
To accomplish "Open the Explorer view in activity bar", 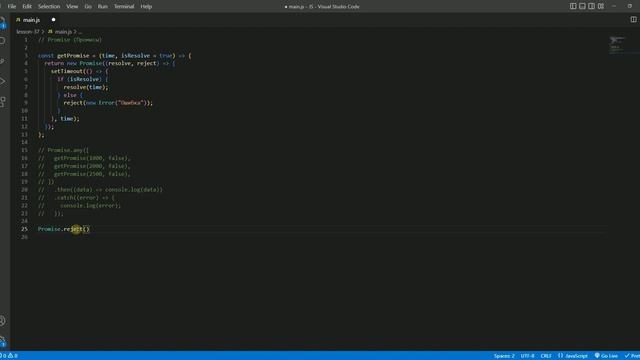I will (x=2, y=21).
